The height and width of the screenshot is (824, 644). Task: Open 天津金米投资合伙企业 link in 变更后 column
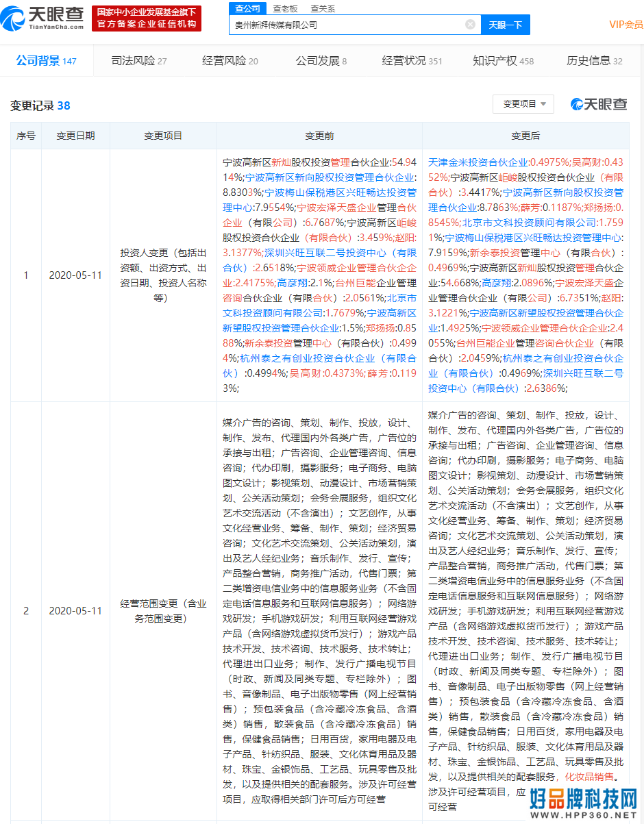click(478, 163)
